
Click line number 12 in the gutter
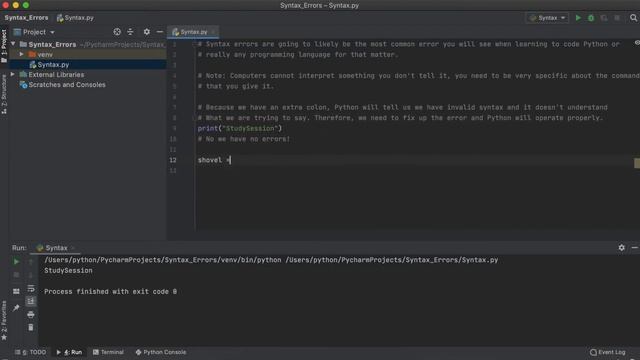coord(173,160)
